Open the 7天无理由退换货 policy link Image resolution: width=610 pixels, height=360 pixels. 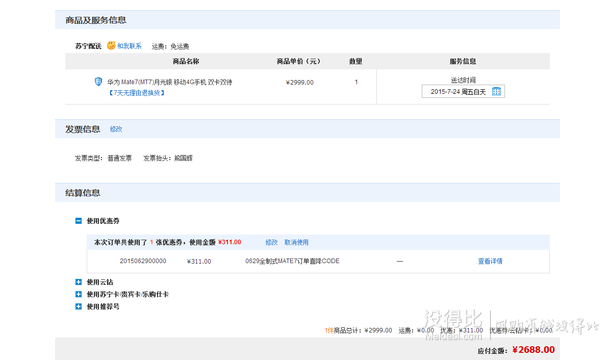point(137,93)
